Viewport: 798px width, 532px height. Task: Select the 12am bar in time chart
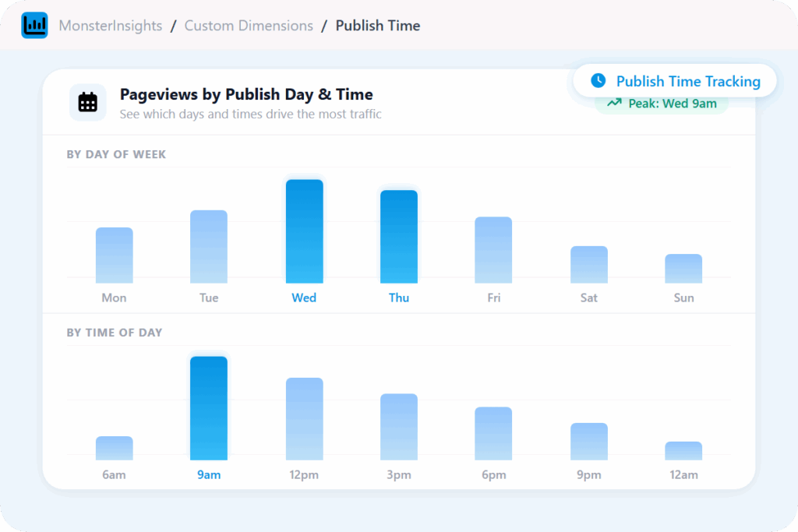pyautogui.click(x=683, y=451)
